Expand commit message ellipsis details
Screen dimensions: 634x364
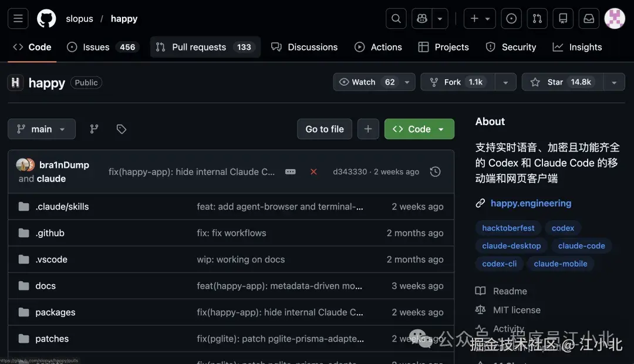pyautogui.click(x=291, y=172)
